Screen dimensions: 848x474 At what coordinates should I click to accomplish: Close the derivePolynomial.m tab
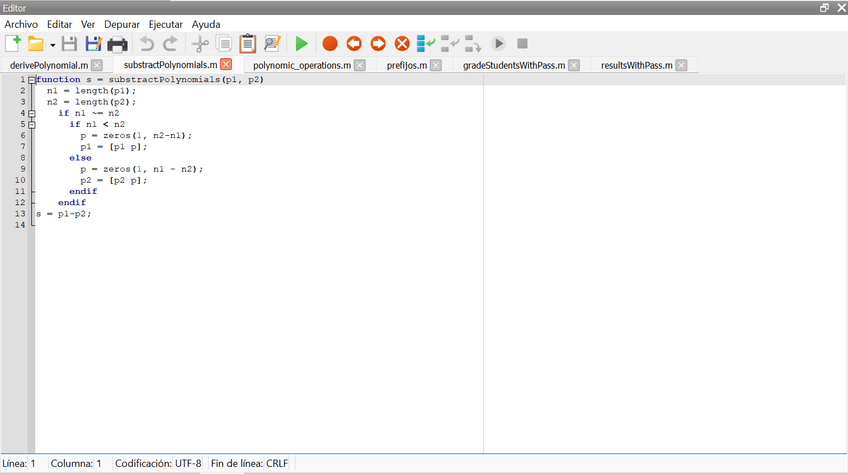97,65
